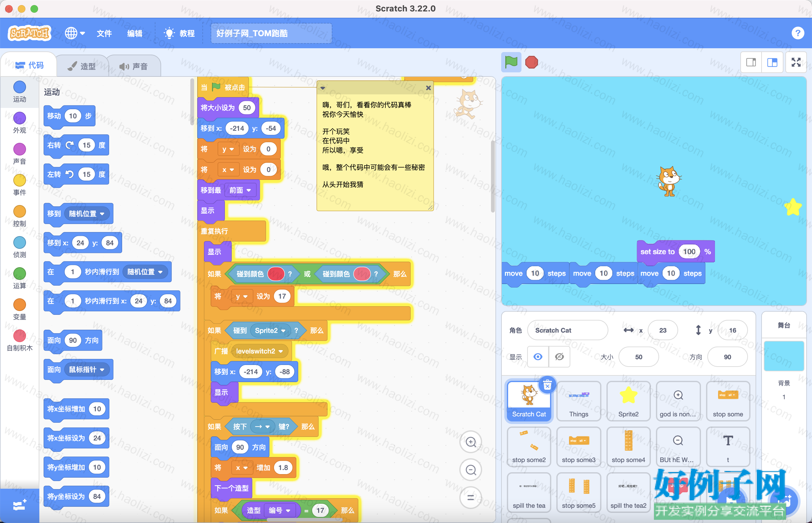Open the arrow key dropdown in 按下 block
The image size is (812, 523).
[262, 427]
